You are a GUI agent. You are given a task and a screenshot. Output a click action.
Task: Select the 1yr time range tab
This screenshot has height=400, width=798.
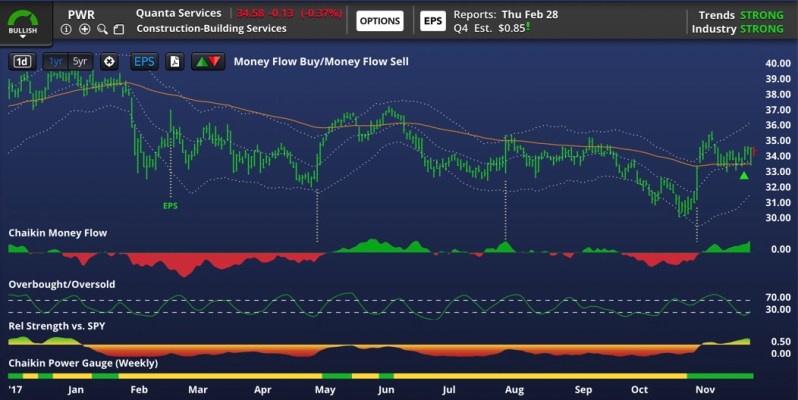(x=56, y=62)
